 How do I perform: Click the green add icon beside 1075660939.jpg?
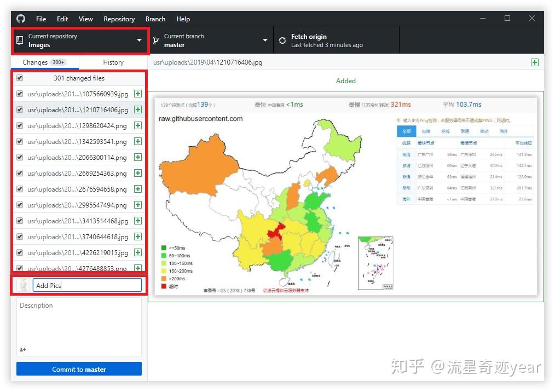click(137, 94)
